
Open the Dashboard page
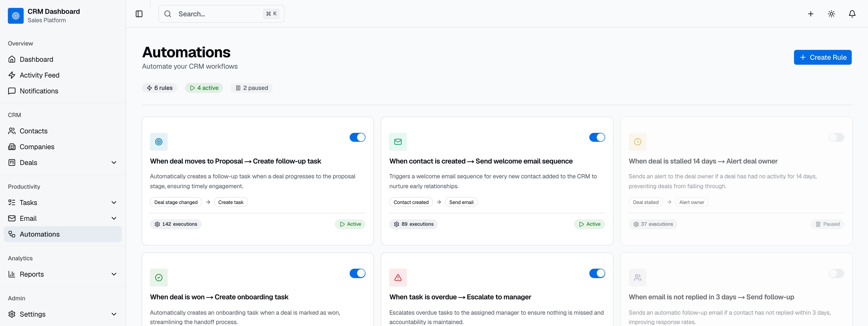63,59
